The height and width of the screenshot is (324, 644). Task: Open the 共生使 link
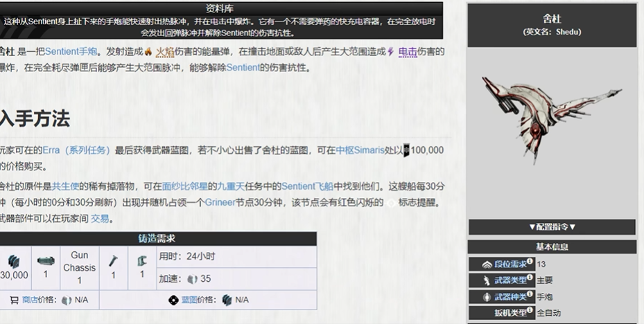click(x=65, y=186)
